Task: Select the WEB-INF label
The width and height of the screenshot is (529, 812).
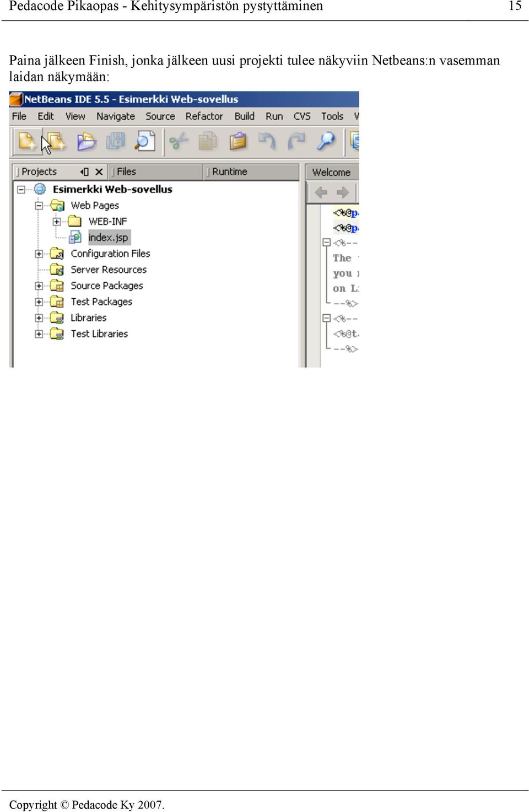Action: (x=108, y=222)
